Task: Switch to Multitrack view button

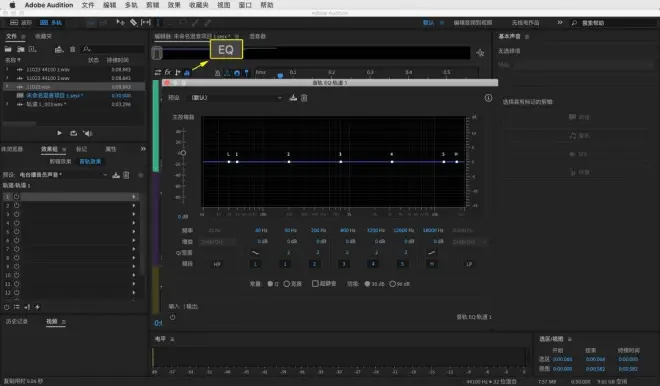Action: [x=51, y=22]
